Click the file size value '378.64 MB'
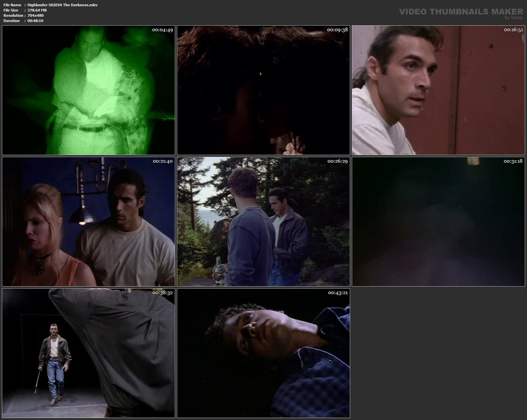This screenshot has width=527, height=420. pos(37,10)
